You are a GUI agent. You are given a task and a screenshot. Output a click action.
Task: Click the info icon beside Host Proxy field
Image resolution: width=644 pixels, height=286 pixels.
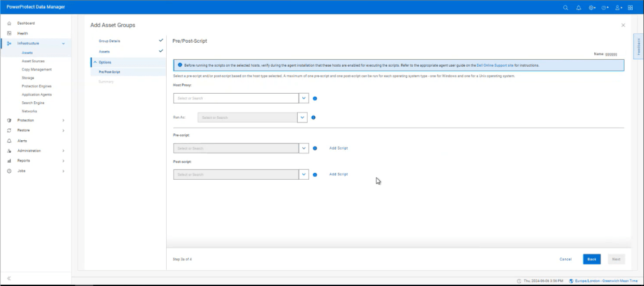point(315,98)
